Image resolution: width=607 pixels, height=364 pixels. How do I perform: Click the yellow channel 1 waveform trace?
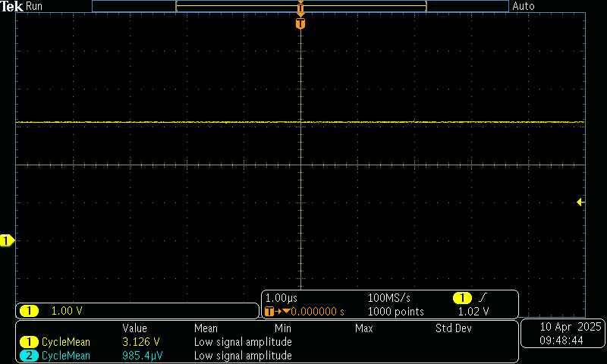(x=300, y=122)
